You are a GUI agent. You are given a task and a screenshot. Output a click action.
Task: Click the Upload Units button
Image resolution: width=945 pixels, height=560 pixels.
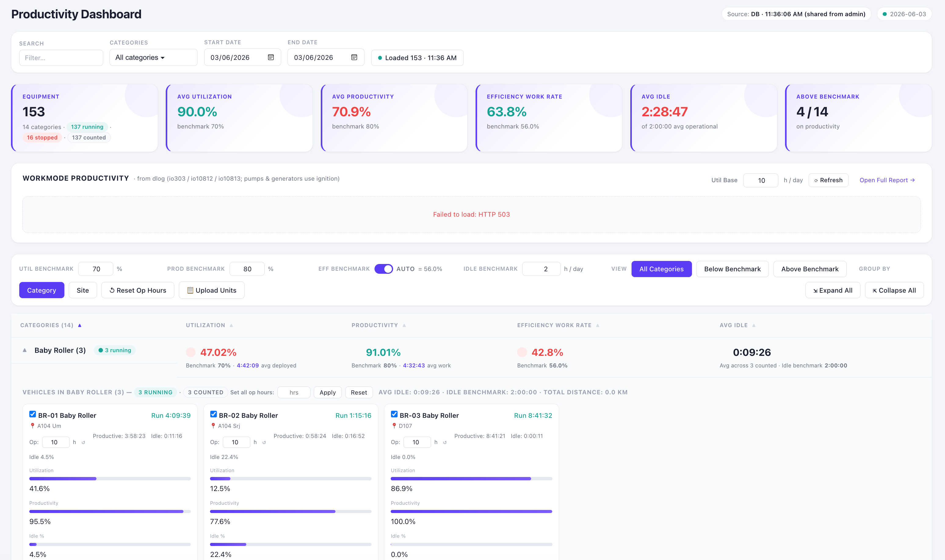coord(211,290)
